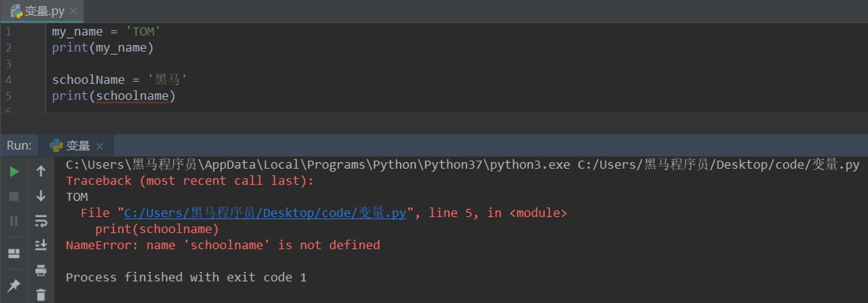Click the Print console output icon
Viewport: 868px width, 303px height.
coord(41,270)
